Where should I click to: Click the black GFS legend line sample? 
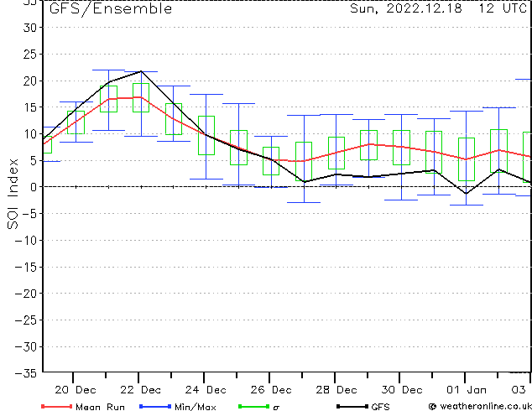352,406
